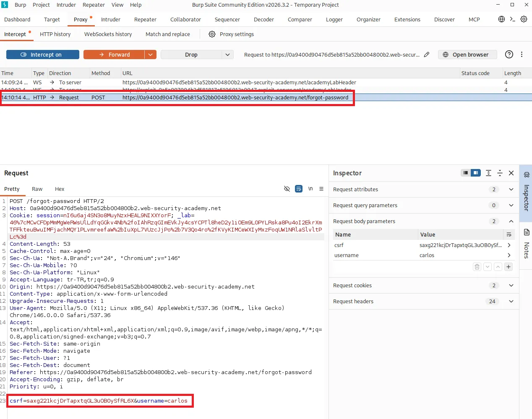Click the pencil edit target icon
The image size is (532, 419).
point(427,55)
